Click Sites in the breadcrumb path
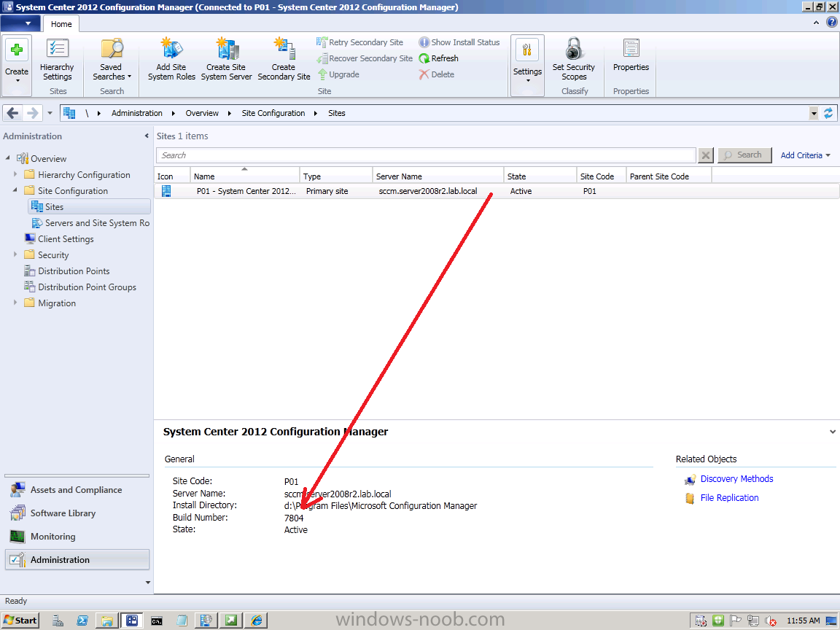 click(336, 113)
